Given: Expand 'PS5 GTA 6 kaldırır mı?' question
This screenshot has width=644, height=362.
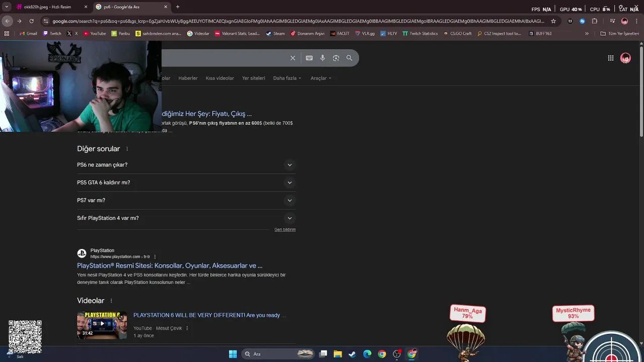Looking at the screenshot, I should point(186,183).
